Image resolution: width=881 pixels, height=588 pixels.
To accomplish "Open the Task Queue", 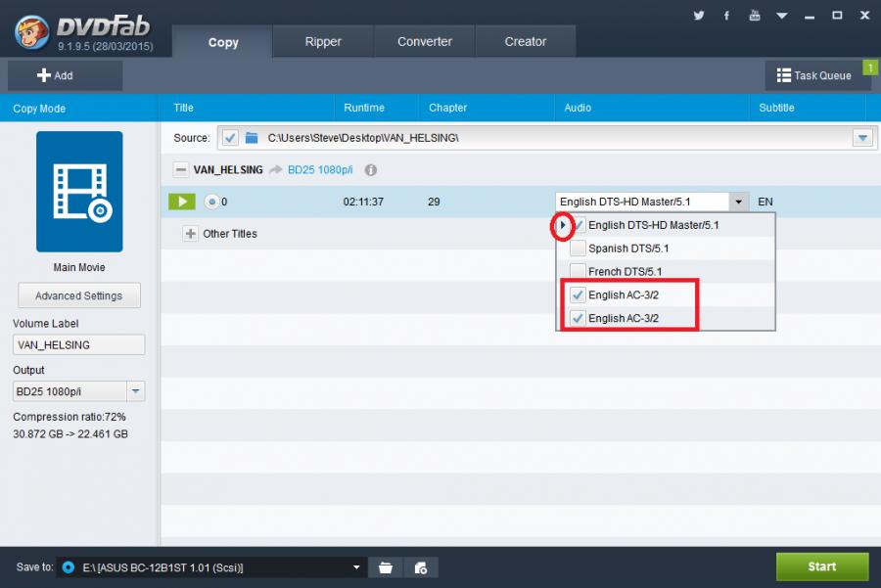I will (x=814, y=75).
